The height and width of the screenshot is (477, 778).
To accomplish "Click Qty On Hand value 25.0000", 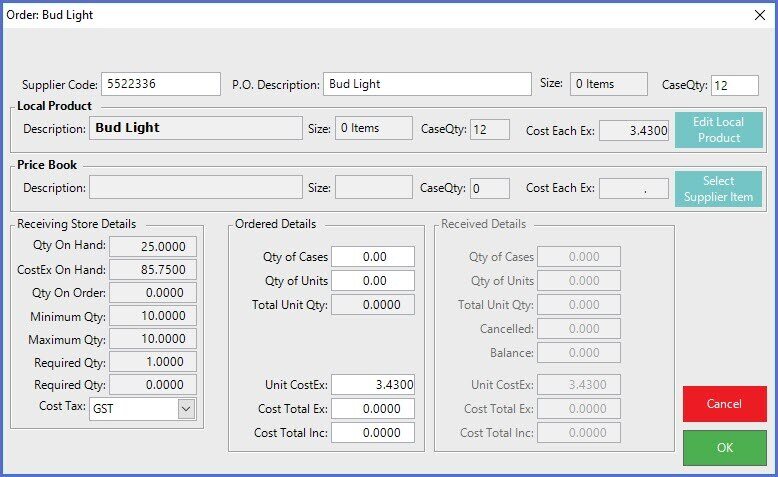I will click(153, 246).
